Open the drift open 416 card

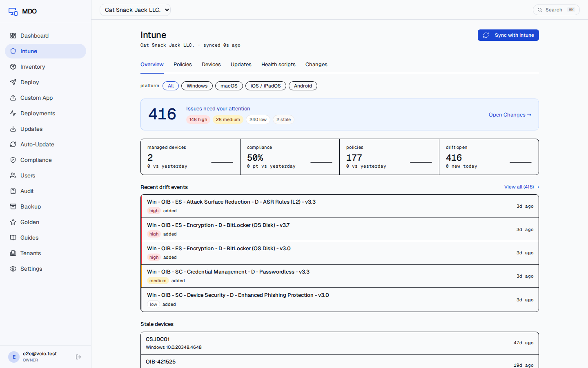tap(489, 157)
